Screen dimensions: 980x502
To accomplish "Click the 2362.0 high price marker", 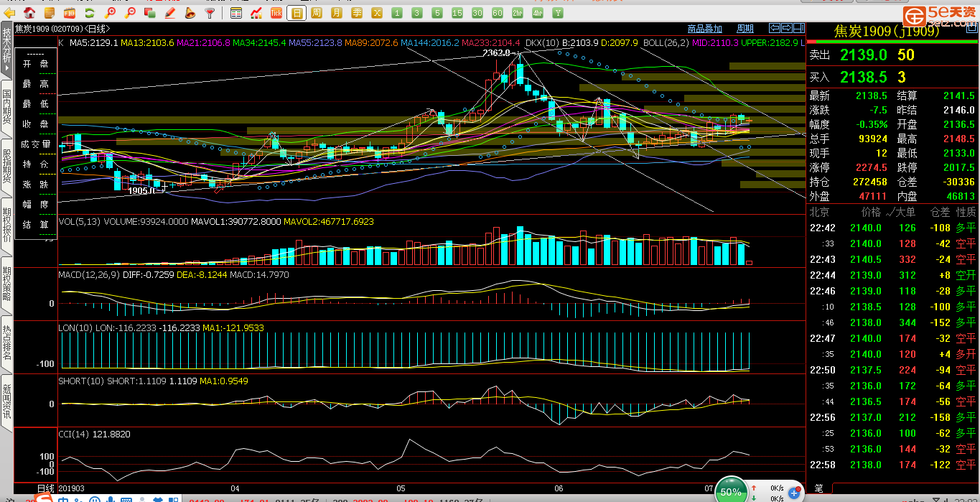I will (496, 52).
